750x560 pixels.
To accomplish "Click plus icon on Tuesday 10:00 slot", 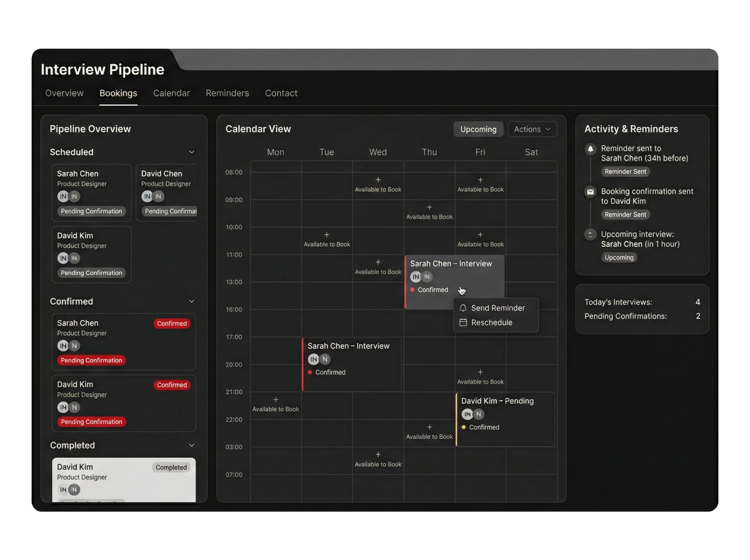I will (327, 235).
